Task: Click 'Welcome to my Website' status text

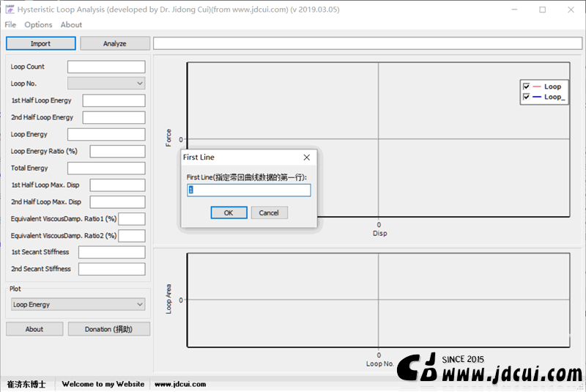Action: (x=103, y=384)
